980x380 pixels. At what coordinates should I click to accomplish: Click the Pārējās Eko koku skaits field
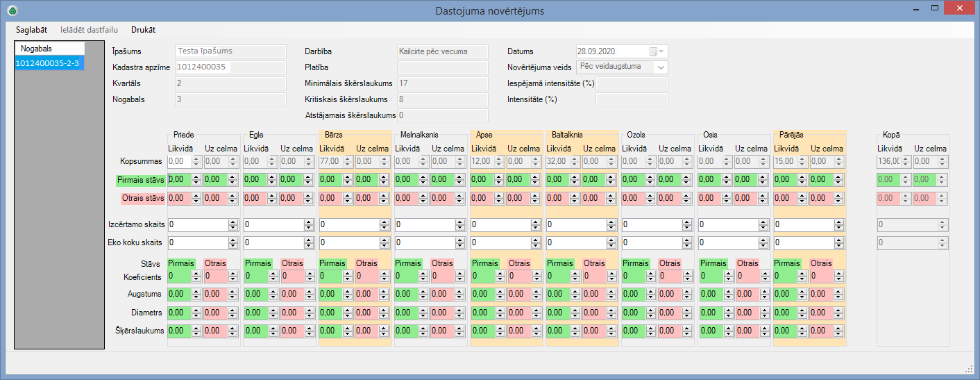tap(803, 242)
